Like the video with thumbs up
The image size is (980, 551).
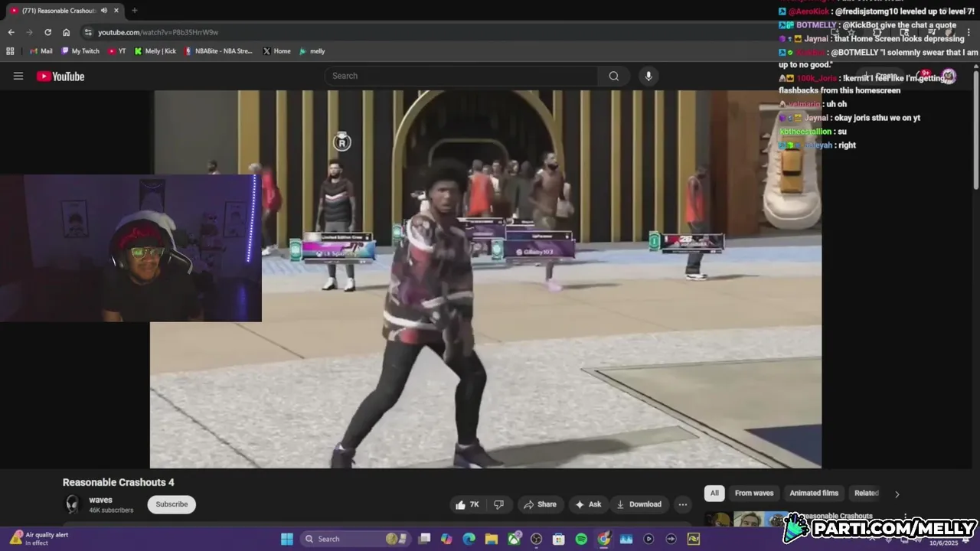pos(467,504)
